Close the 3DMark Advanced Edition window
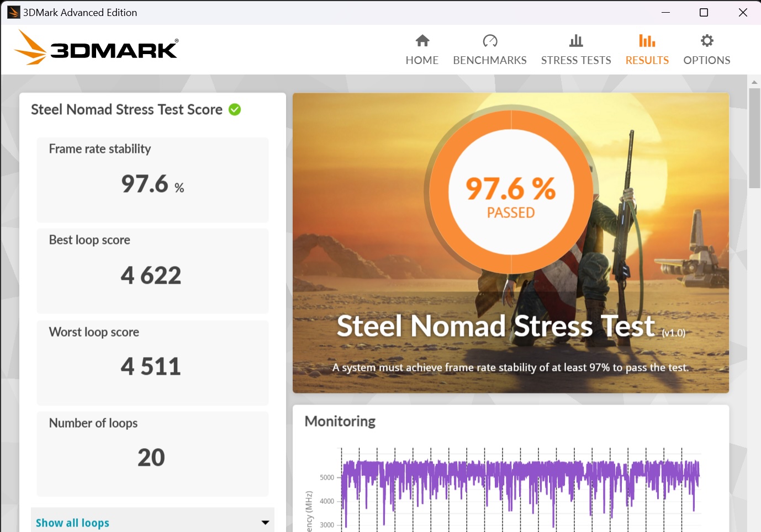The height and width of the screenshot is (532, 761). click(743, 12)
